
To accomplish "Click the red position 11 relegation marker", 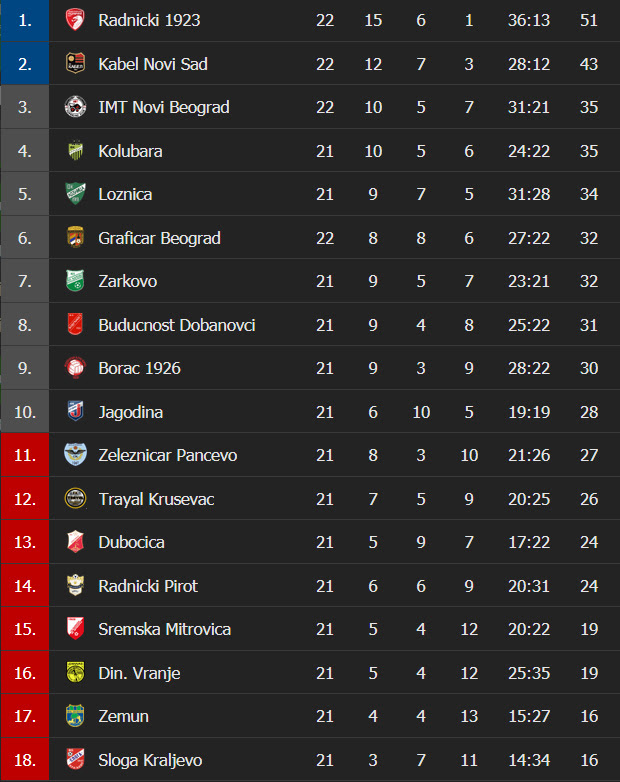I will pos(24,455).
